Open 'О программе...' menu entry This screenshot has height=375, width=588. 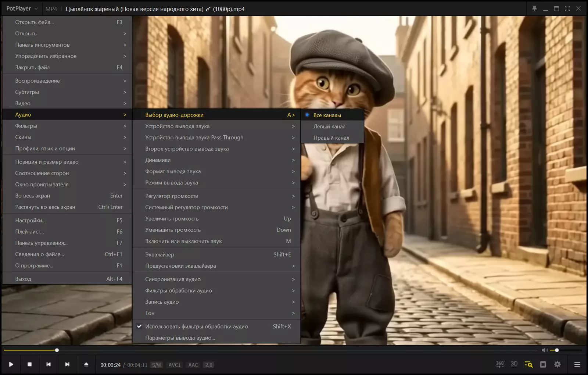[67, 265]
